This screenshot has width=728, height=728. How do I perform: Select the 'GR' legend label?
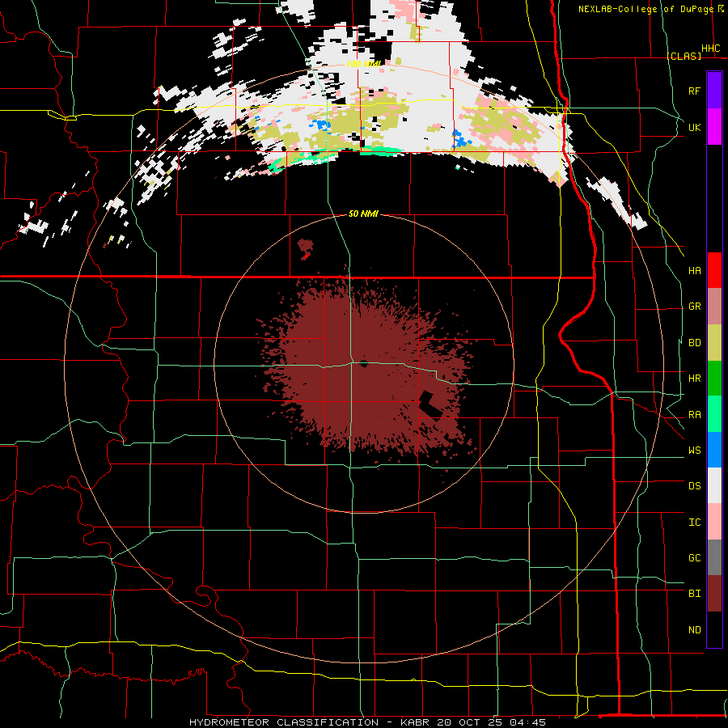click(x=694, y=307)
